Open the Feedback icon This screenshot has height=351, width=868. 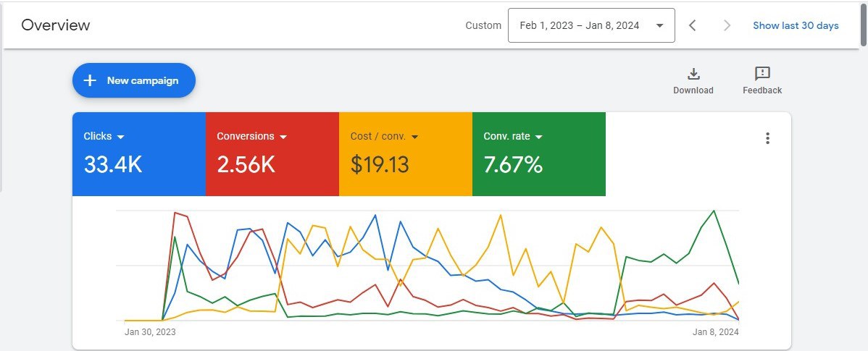point(762,74)
